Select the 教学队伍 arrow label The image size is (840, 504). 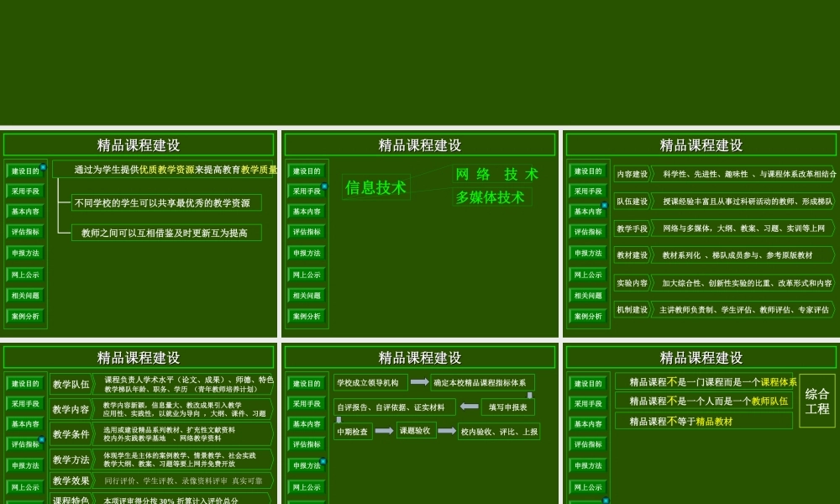pyautogui.click(x=71, y=386)
